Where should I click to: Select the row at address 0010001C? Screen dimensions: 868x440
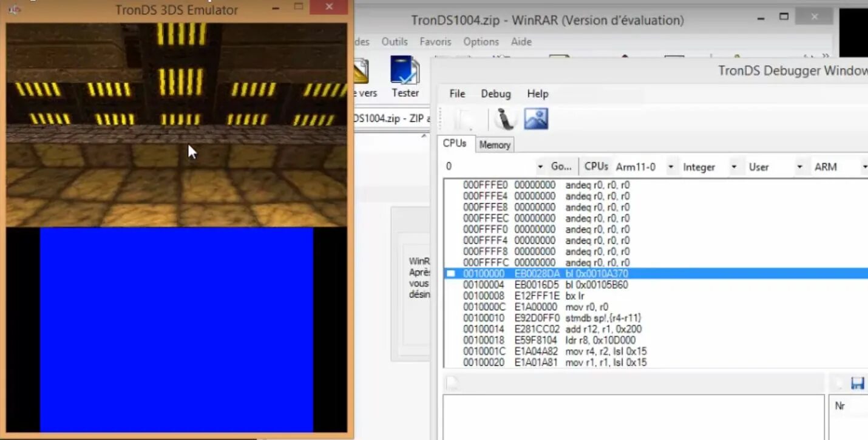point(656,351)
